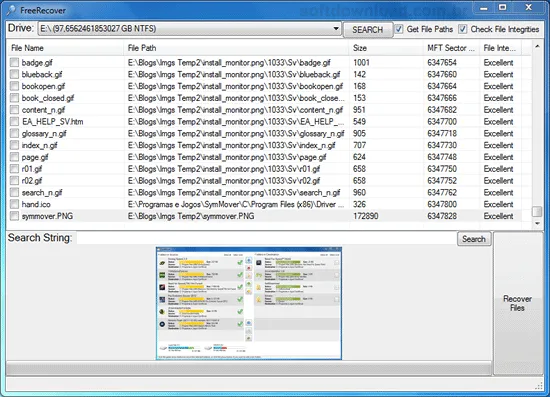Select the symmover.PNG file name
The width and height of the screenshot is (550, 397).
(x=47, y=216)
